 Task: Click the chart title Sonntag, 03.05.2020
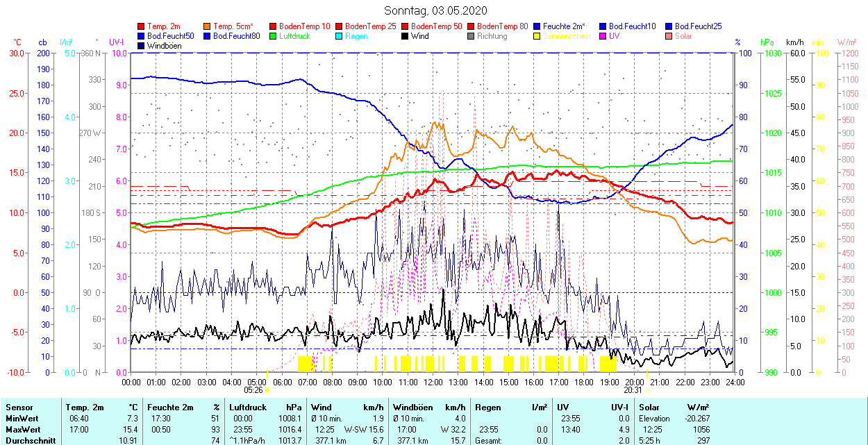[435, 10]
